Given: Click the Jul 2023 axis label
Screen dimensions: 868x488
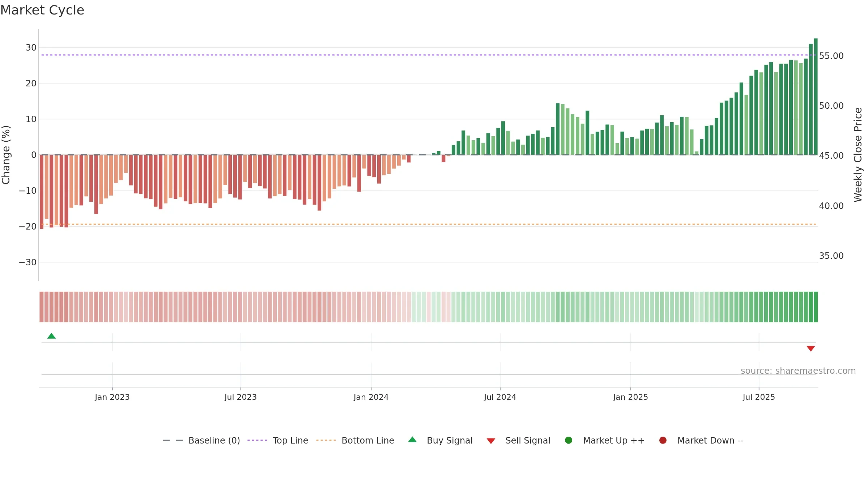Looking at the screenshot, I should [241, 397].
